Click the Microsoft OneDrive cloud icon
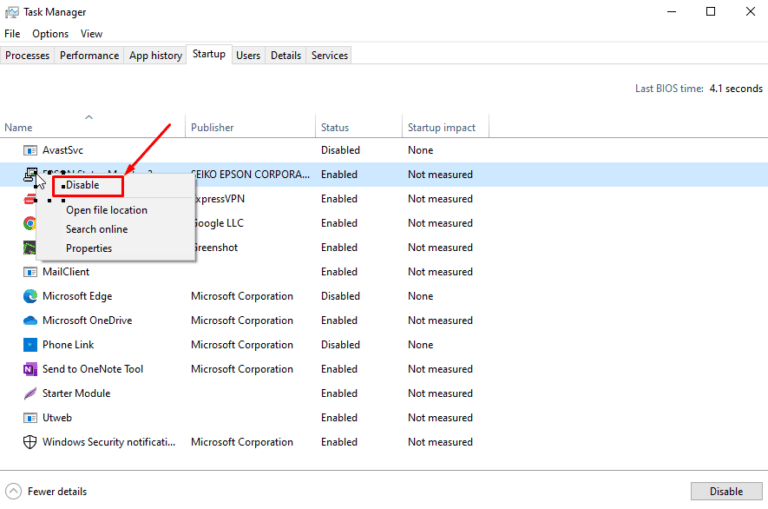Viewport: 768px width, 509px height. coord(30,320)
